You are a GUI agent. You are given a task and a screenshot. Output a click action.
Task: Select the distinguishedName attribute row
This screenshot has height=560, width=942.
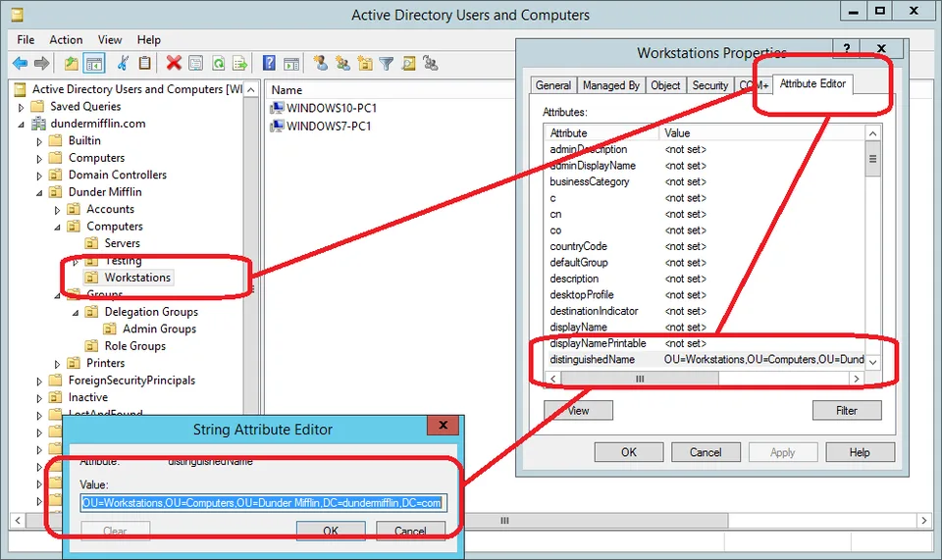pyautogui.click(x=705, y=360)
